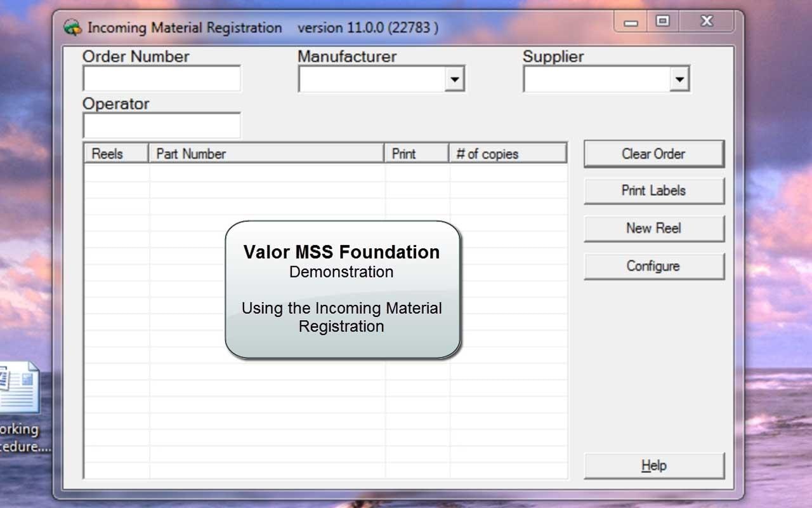
Task: Open the Configure settings button
Action: 654,266
